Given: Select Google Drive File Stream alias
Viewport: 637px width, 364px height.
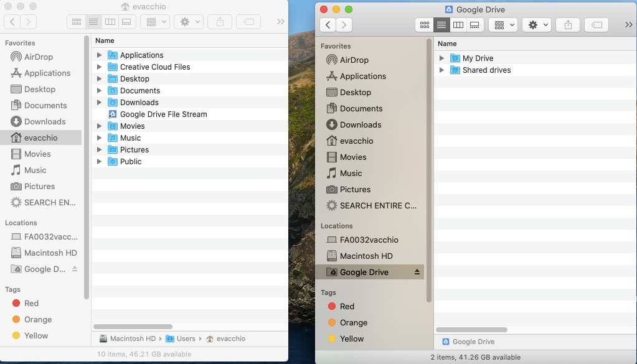Looking at the screenshot, I should [x=163, y=114].
